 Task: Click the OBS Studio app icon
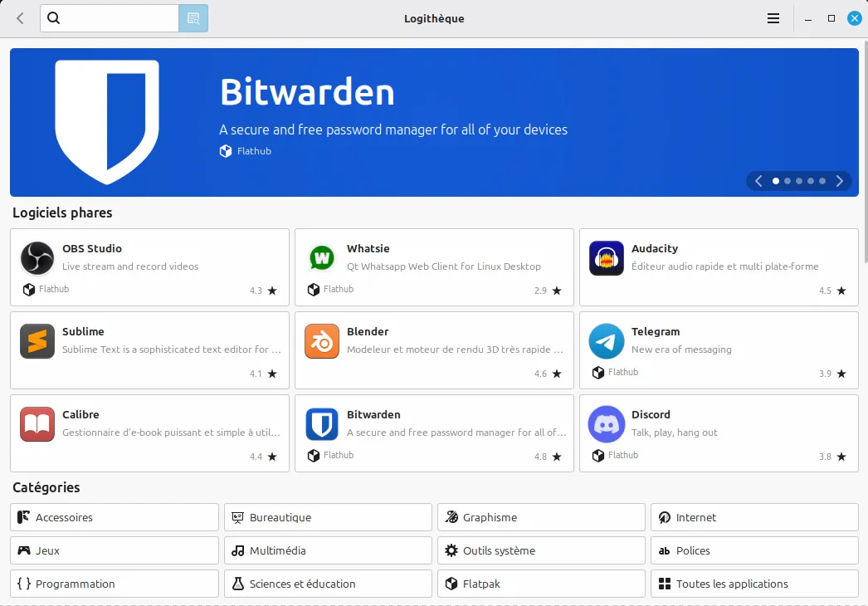click(37, 258)
